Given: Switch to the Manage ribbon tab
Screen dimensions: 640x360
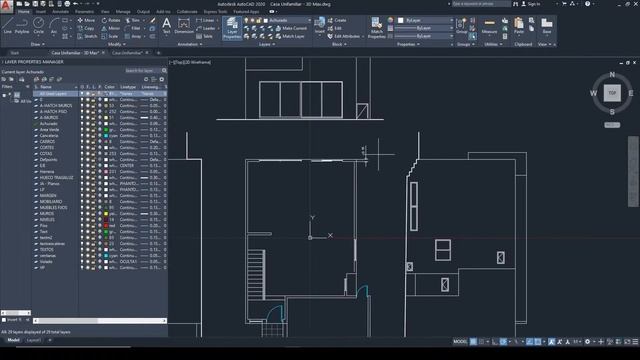Looking at the screenshot, I should pyautogui.click(x=123, y=12).
